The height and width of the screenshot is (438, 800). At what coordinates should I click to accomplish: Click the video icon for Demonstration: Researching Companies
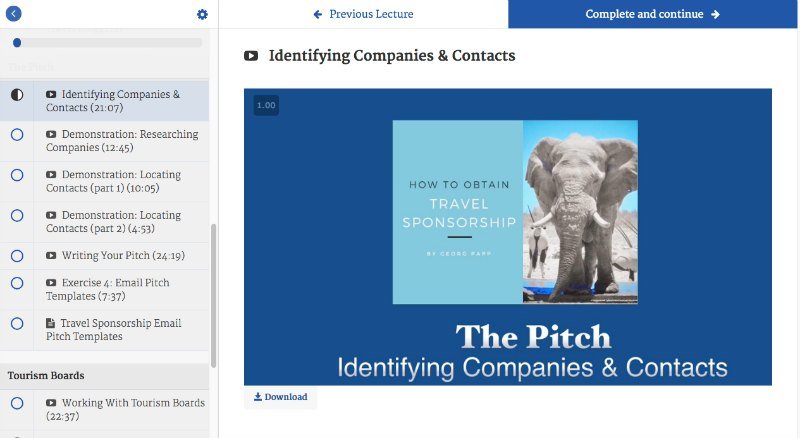(51, 134)
